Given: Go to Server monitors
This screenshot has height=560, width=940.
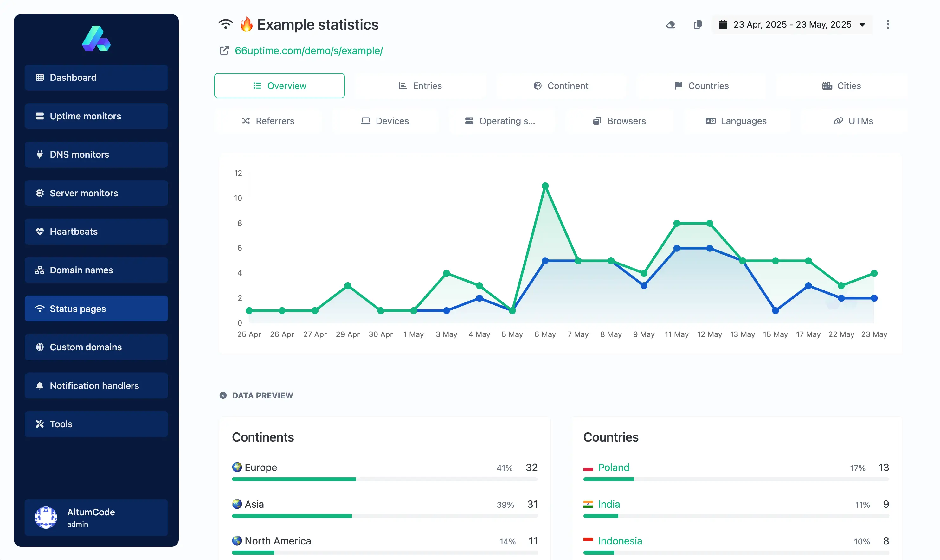Looking at the screenshot, I should 96,193.
